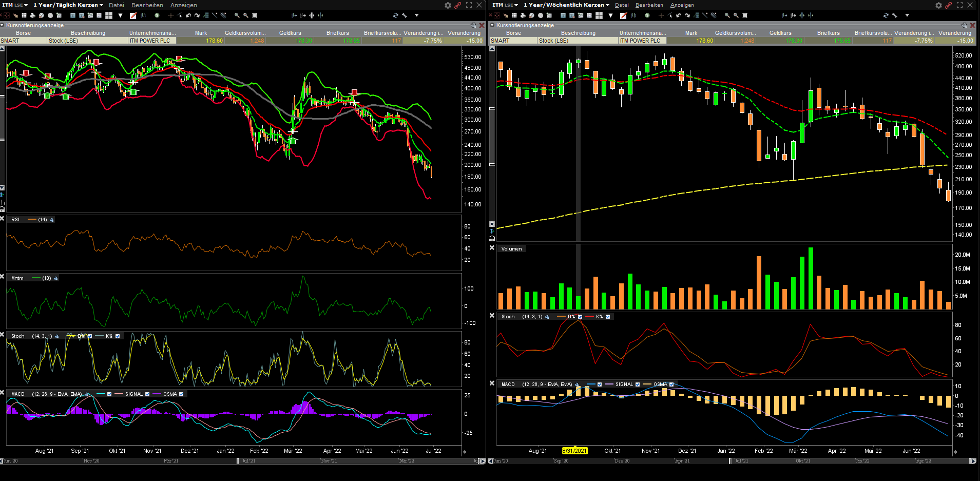Open wrench configuration in weekly chart toolbar

[895, 15]
